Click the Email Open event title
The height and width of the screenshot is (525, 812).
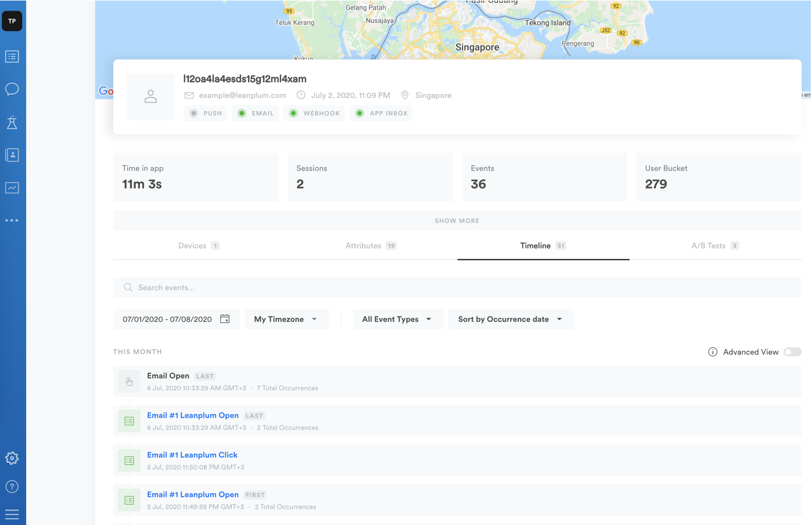pos(168,375)
